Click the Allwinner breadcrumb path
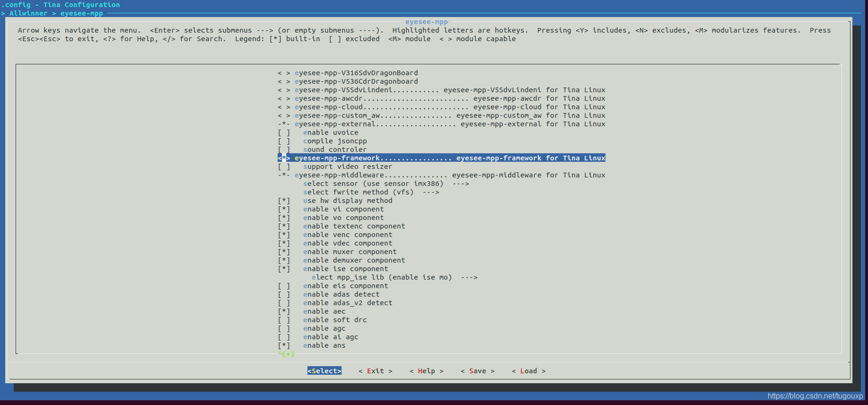 tap(28, 13)
